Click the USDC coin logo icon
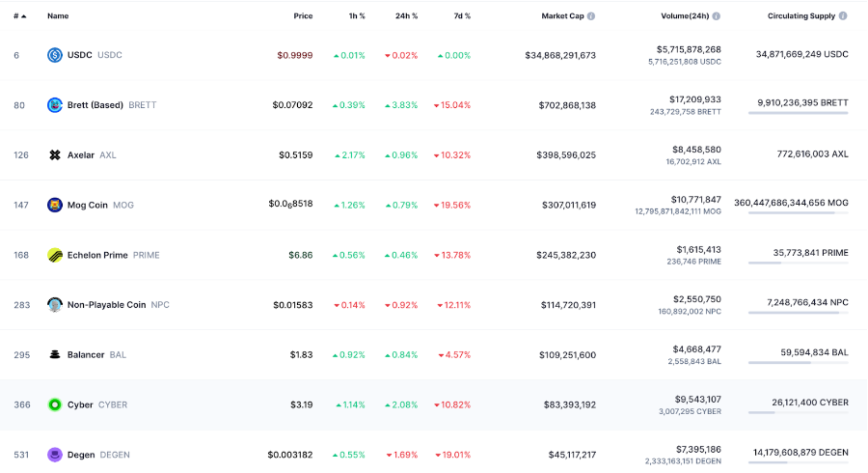Viewport: 868px width, 473px height. [x=54, y=55]
